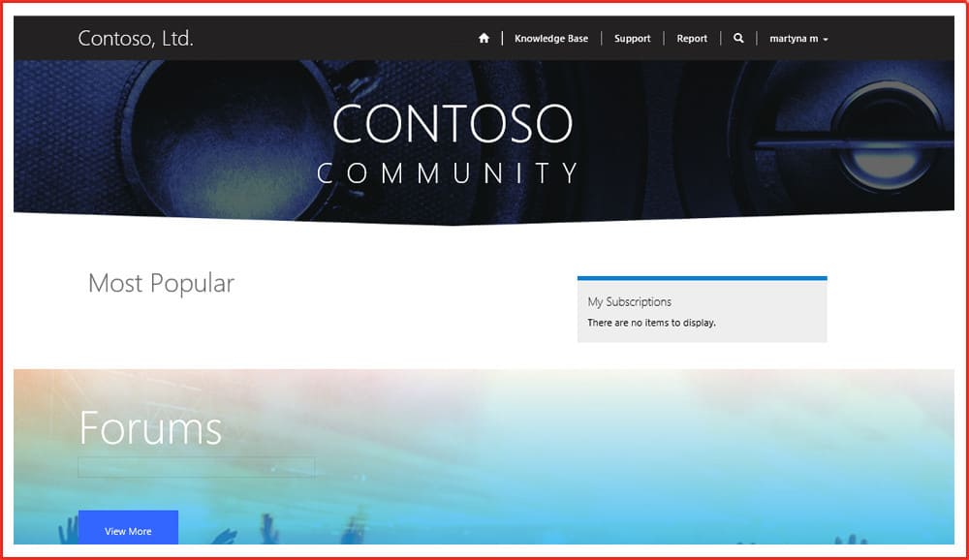Click the empty box below Forums
Screen dimensions: 969x560
pos(196,467)
